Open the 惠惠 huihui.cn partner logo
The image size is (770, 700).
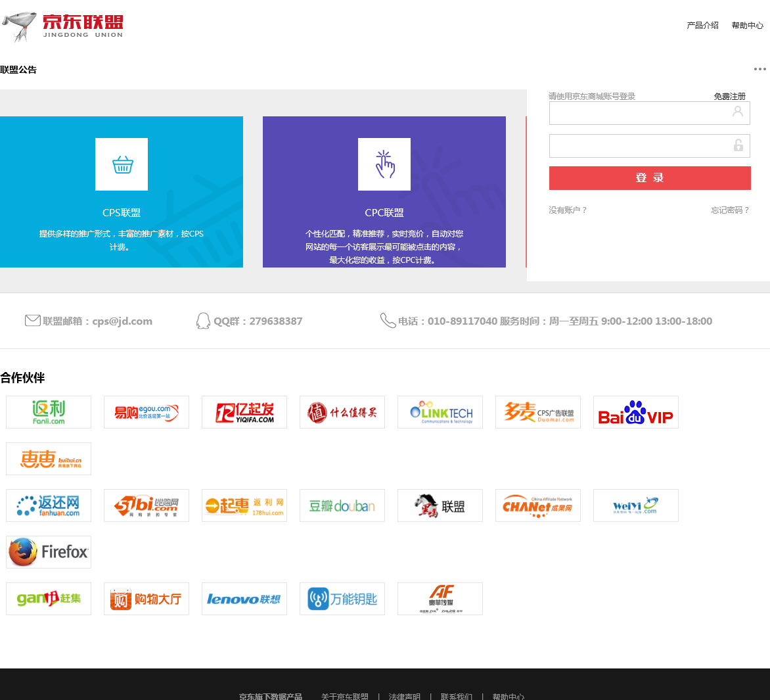coord(49,459)
